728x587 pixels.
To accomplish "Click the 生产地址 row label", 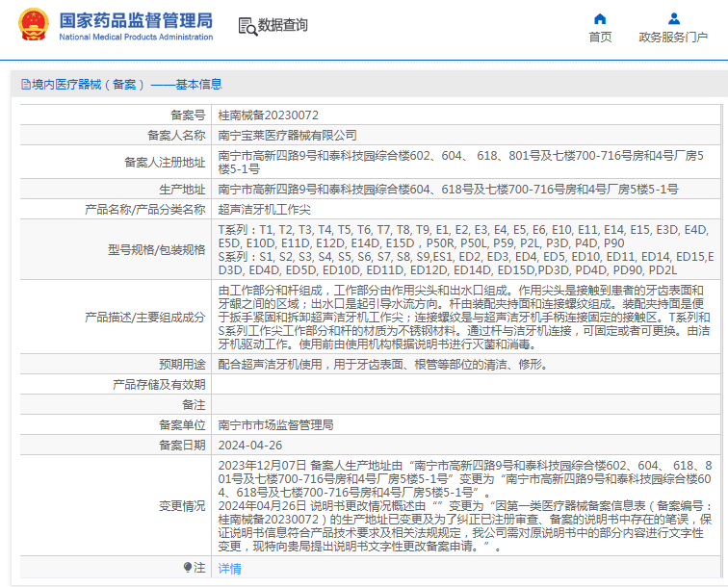I will tap(182, 190).
